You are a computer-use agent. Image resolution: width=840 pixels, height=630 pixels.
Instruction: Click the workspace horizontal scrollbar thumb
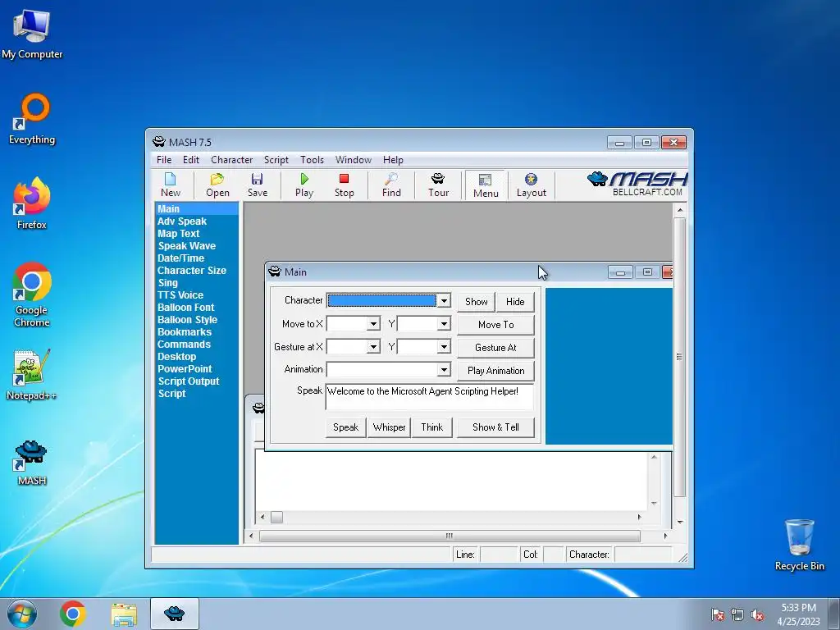point(450,536)
